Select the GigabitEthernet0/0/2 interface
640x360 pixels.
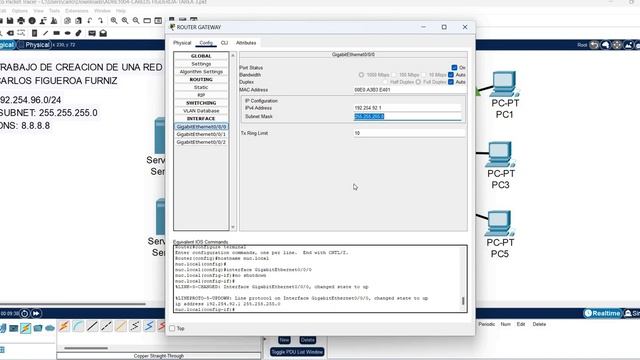pos(201,142)
